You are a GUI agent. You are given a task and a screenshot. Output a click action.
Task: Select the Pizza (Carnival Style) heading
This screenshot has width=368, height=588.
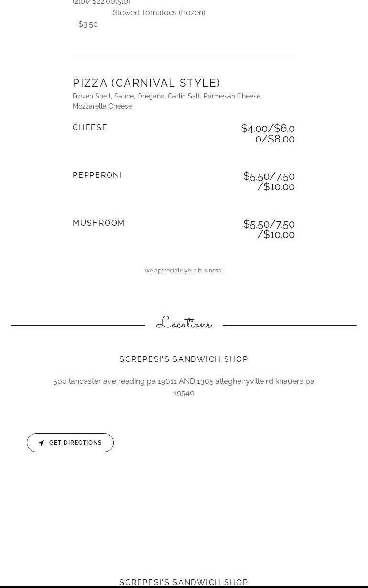pos(146,83)
